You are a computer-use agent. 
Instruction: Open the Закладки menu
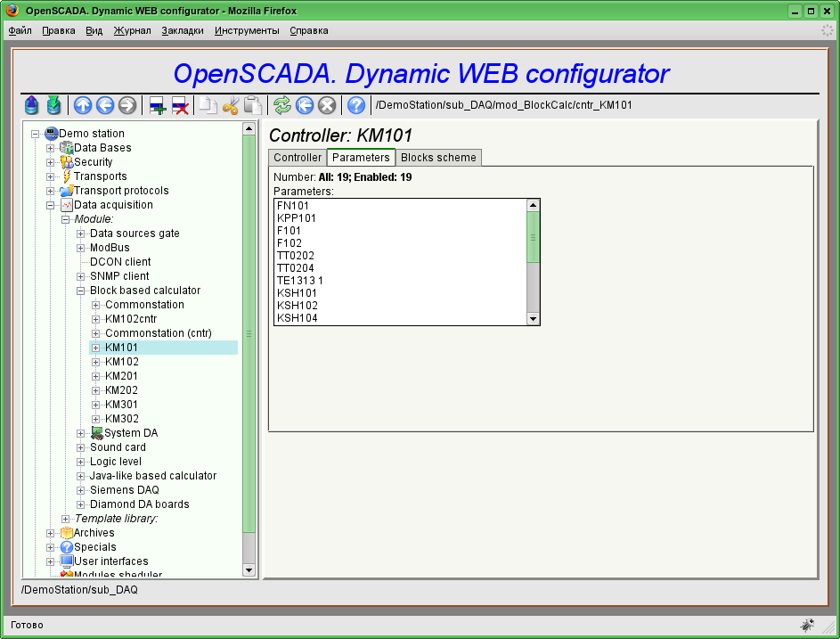tap(183, 30)
